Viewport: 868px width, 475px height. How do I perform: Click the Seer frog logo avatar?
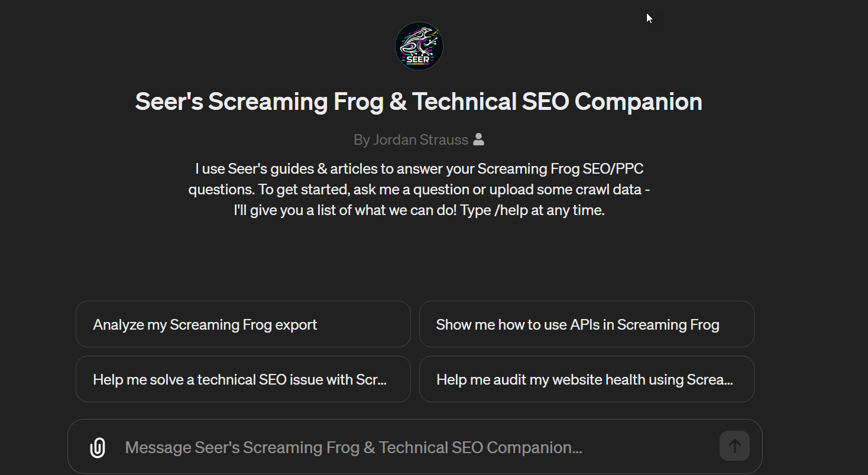coord(419,46)
